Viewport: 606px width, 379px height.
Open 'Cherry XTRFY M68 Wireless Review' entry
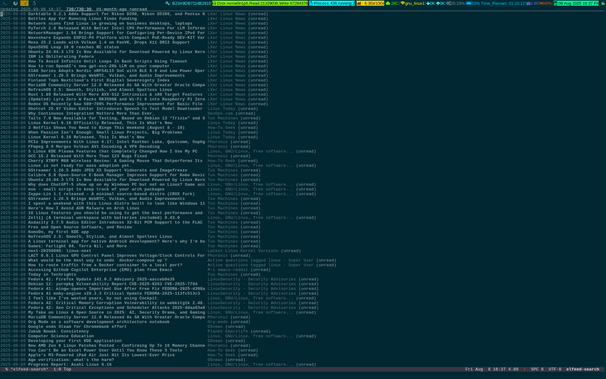(x=115, y=161)
